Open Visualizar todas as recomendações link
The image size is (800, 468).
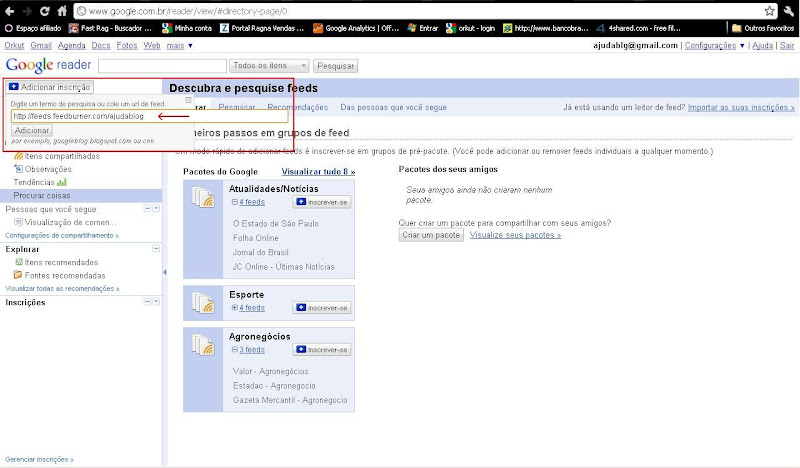[62, 288]
